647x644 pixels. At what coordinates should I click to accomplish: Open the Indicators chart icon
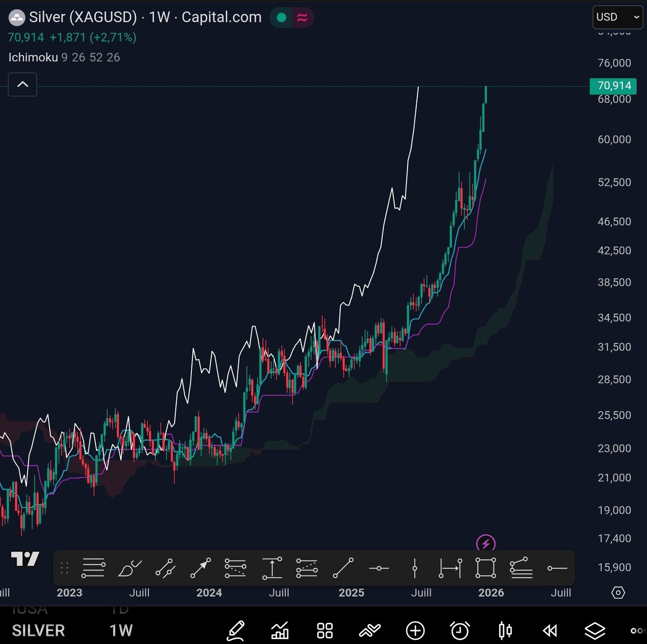(280, 630)
